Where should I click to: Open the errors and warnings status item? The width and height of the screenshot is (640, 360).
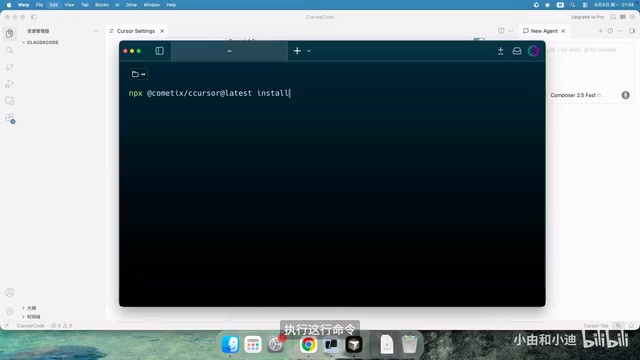[x=62, y=326]
